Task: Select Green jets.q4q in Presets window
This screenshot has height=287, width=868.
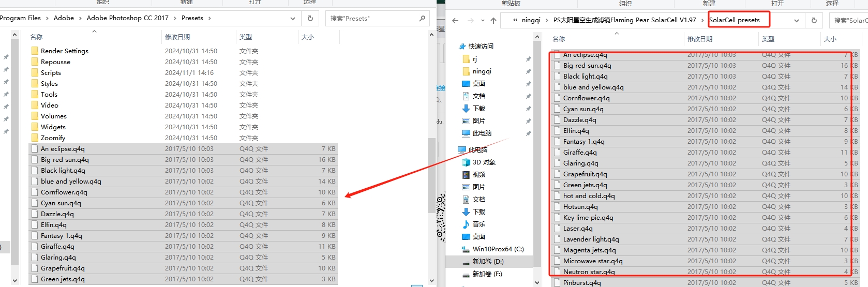Action: coord(184,279)
